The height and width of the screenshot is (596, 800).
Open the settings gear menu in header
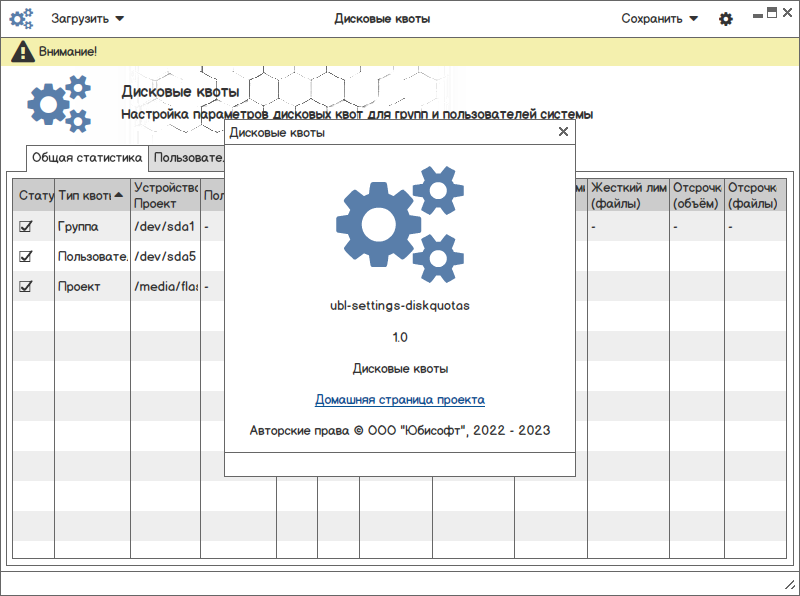(x=726, y=19)
